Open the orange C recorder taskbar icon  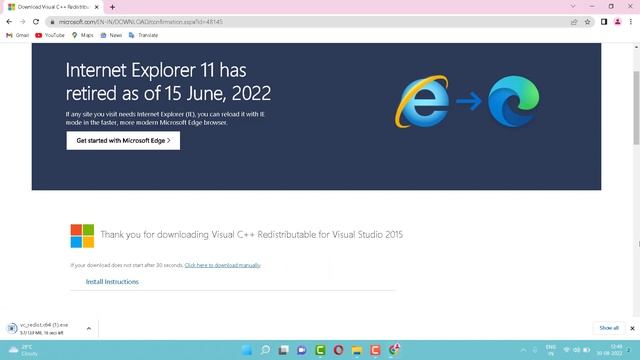(375, 350)
